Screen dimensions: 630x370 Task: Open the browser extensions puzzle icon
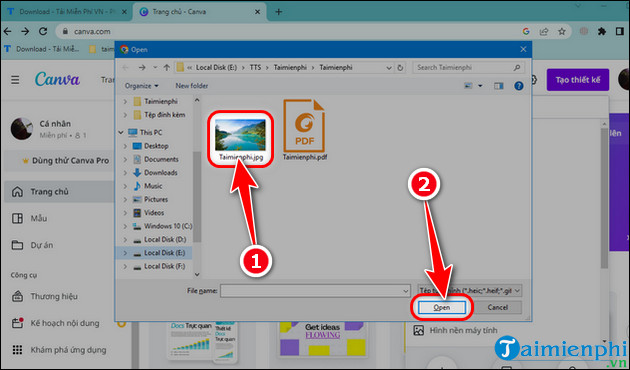pyautogui.click(x=602, y=31)
